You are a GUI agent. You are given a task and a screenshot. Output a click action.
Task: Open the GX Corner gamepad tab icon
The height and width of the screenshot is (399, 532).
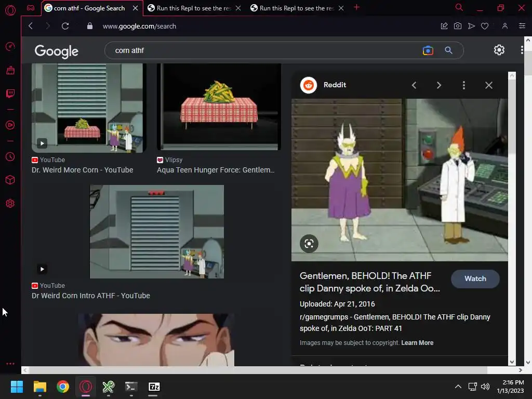coord(31,8)
